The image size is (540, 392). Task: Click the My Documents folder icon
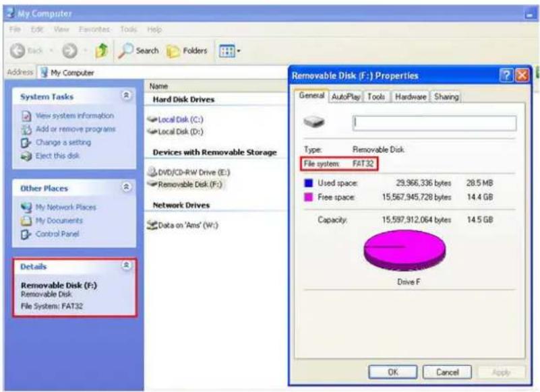pos(26,221)
